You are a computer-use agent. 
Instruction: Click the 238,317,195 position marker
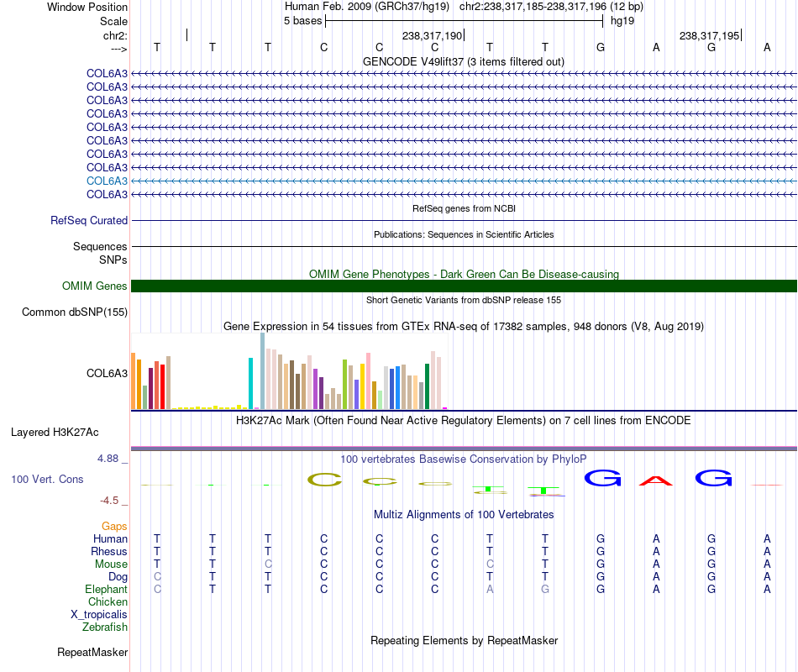point(710,35)
